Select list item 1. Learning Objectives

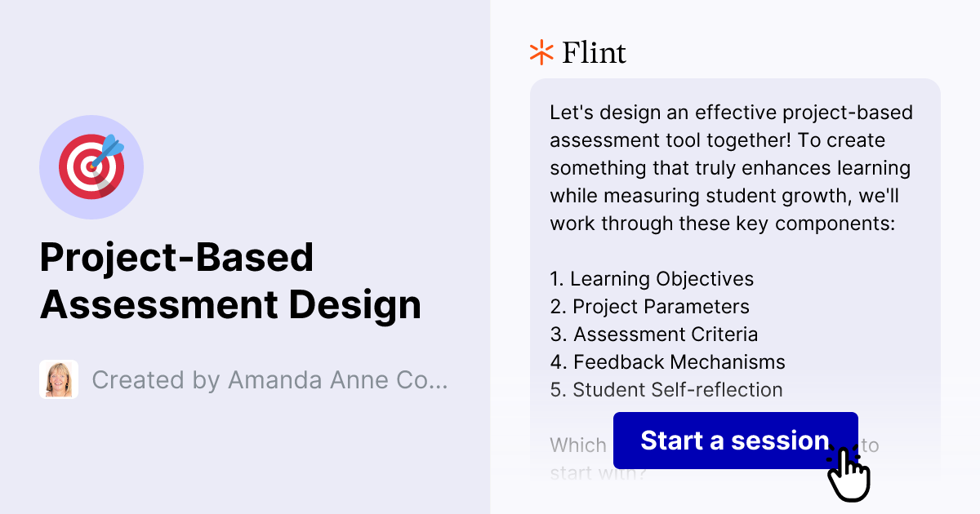point(651,278)
